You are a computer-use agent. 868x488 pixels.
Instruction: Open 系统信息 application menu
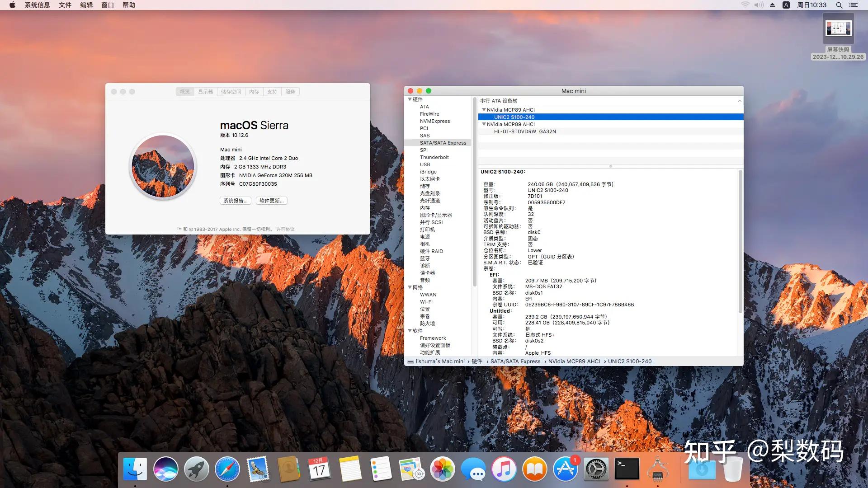pyautogui.click(x=38, y=5)
